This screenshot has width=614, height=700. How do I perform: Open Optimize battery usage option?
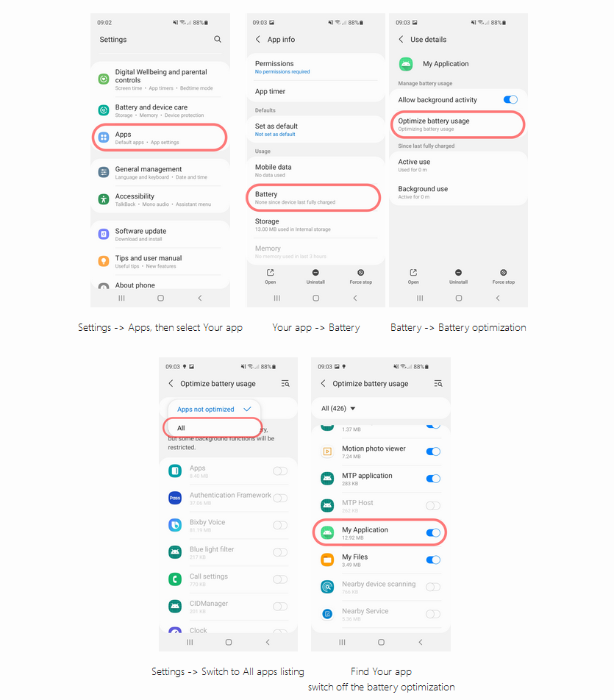[x=457, y=124]
